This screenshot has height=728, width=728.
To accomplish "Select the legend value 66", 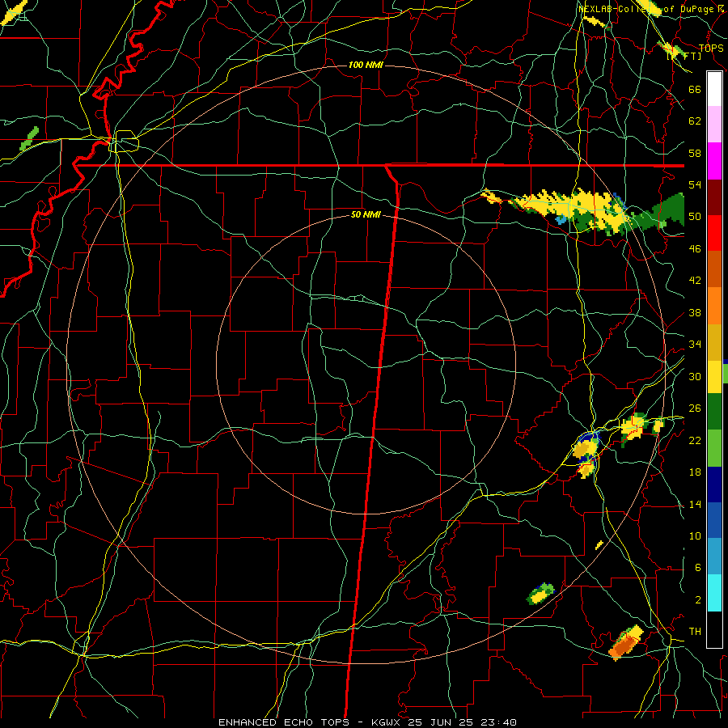I will point(695,90).
